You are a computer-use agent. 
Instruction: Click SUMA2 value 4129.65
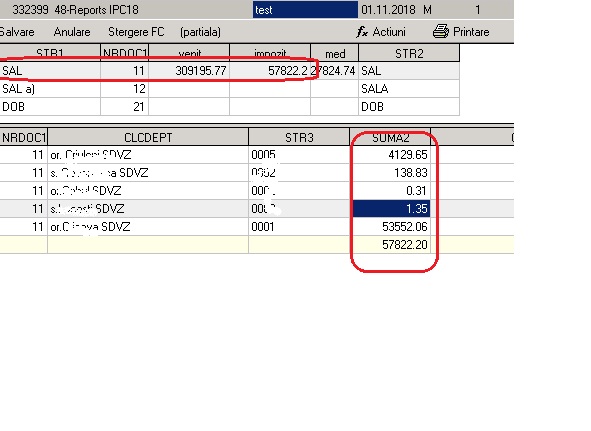[390, 155]
